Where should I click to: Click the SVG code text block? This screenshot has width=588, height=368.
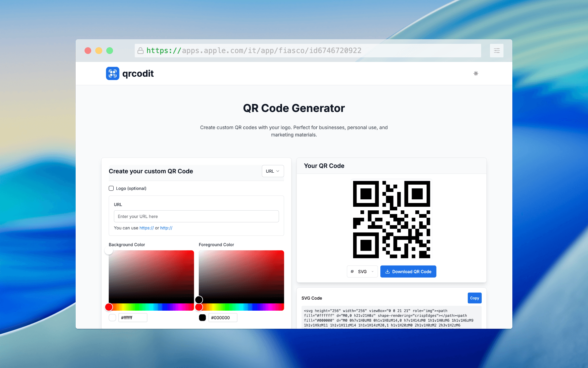(x=391, y=318)
